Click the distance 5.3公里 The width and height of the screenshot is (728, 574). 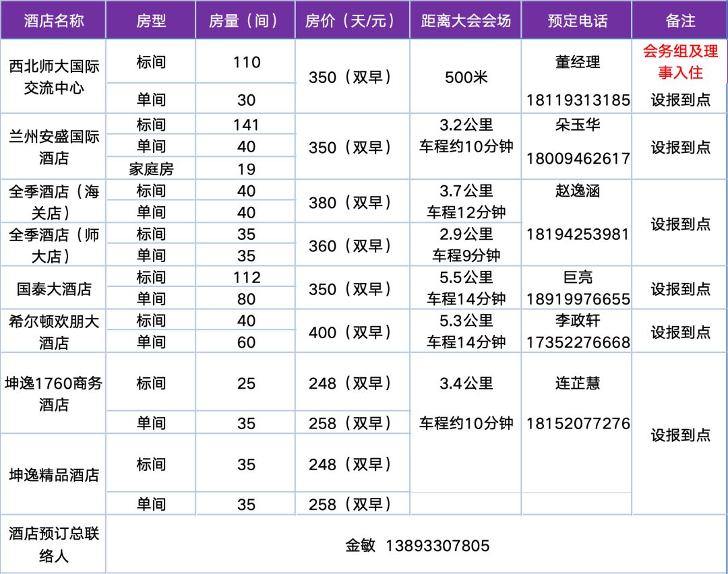tap(466, 321)
